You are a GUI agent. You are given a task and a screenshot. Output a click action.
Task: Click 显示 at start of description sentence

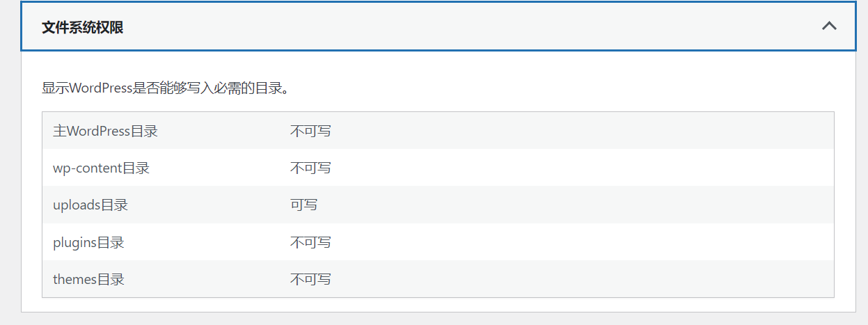[x=55, y=88]
